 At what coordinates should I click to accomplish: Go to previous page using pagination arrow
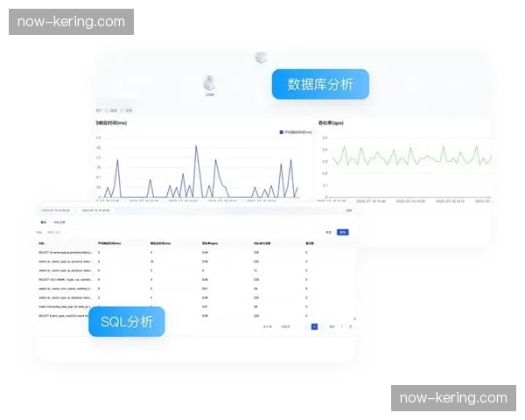pyautogui.click(x=305, y=326)
